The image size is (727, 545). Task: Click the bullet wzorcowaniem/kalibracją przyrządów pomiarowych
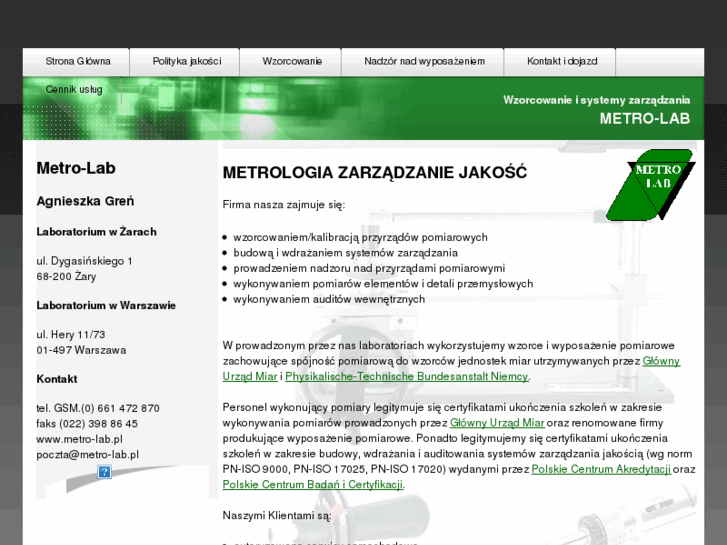(360, 237)
